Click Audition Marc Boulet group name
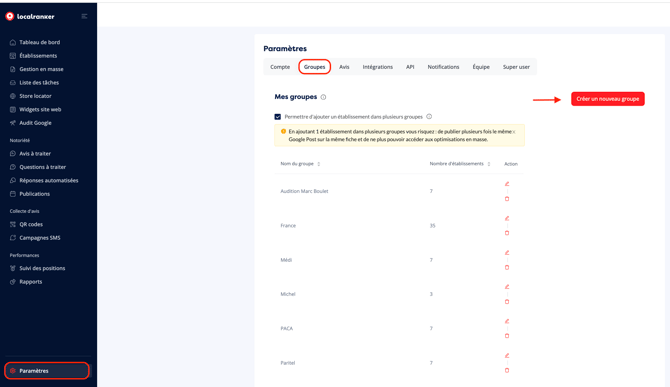 (304, 191)
